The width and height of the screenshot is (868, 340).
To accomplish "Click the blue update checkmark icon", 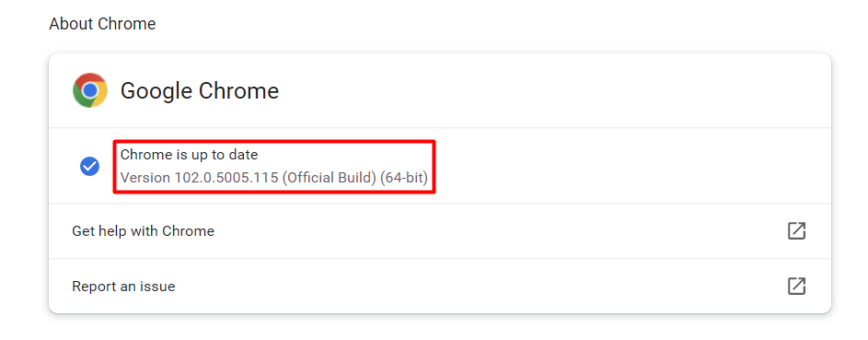I will coord(89,166).
